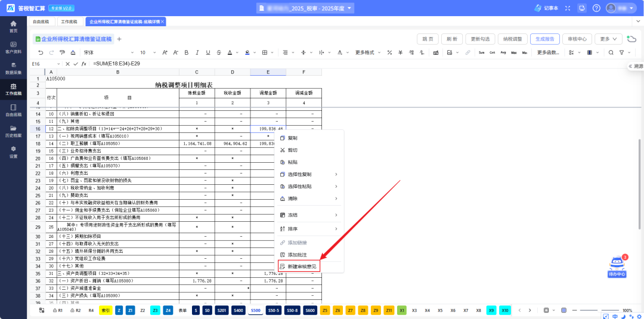Click the 纳税调整 button
Viewport: 644px width, 319px height.
click(512, 39)
